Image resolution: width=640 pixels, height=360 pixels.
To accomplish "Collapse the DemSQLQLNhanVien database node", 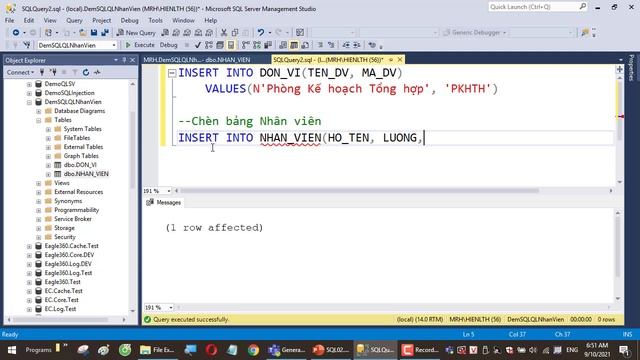I will point(29,102).
